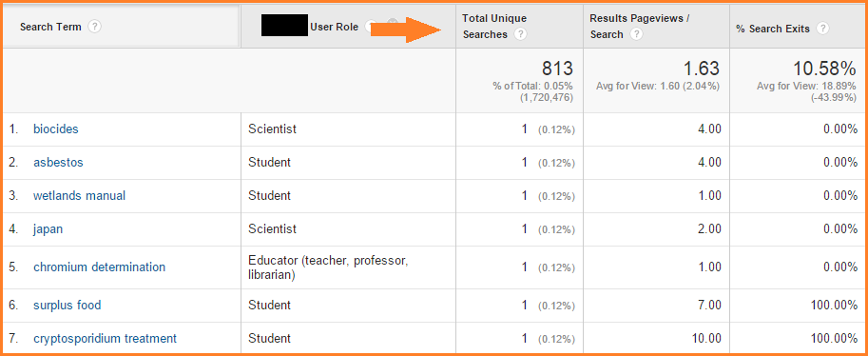Select 100.00% exits in surplus food row
Image resolution: width=868 pixels, height=356 pixels.
(x=833, y=306)
